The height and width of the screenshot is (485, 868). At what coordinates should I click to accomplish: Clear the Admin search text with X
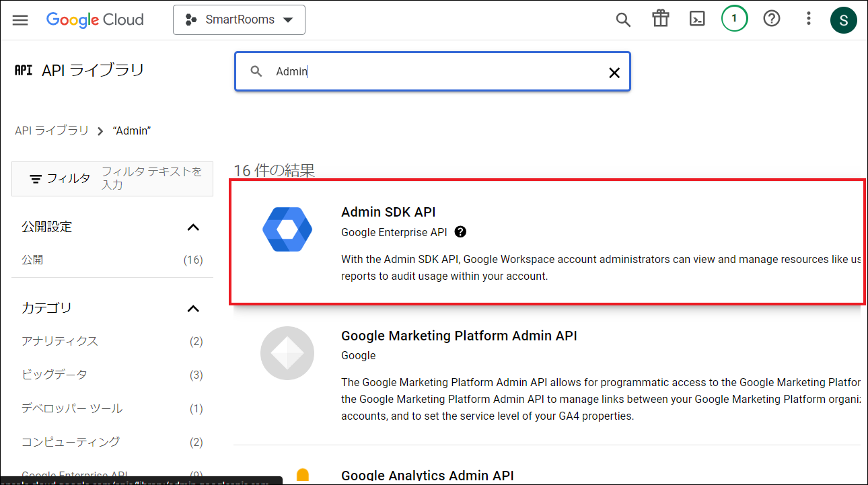coord(614,73)
